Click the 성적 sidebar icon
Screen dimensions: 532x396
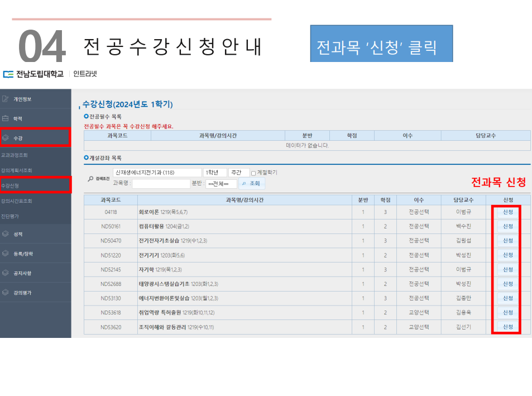[x=6, y=234]
